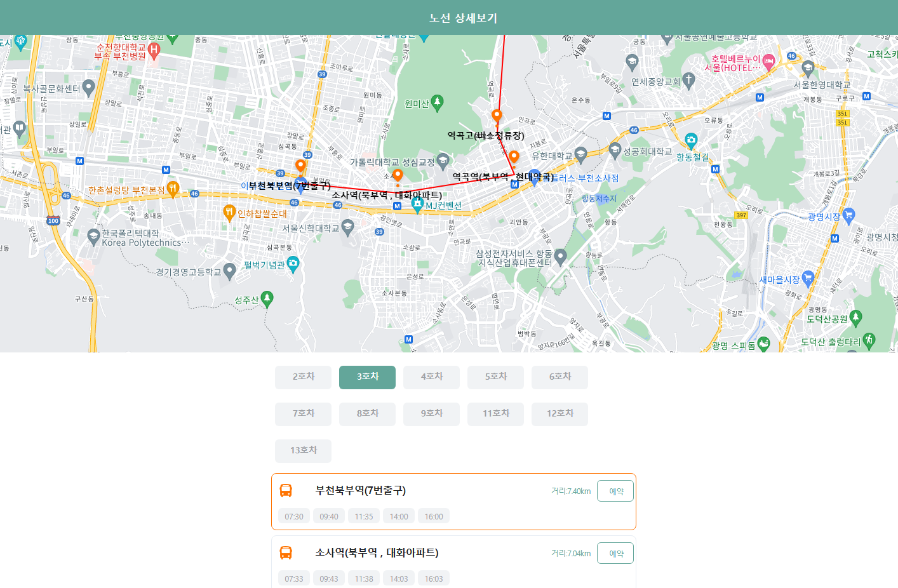The width and height of the screenshot is (898, 588).
Task: Select the 2호차 bus tab
Action: tap(303, 377)
